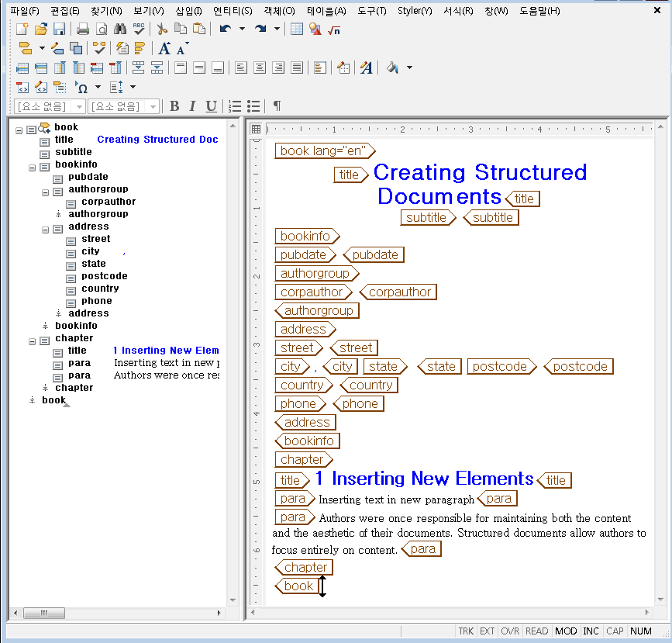
Task: Click the closing chapter tag
Action: point(304,567)
